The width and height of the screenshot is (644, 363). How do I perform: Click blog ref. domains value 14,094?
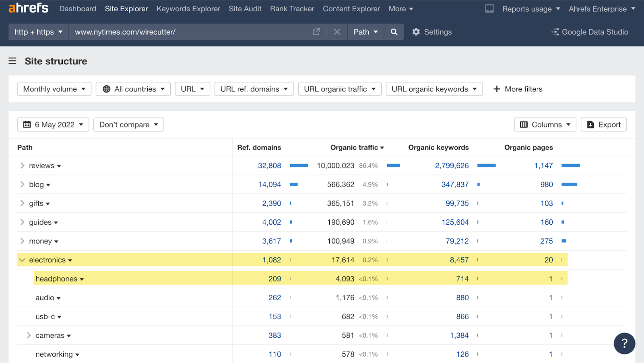269,184
